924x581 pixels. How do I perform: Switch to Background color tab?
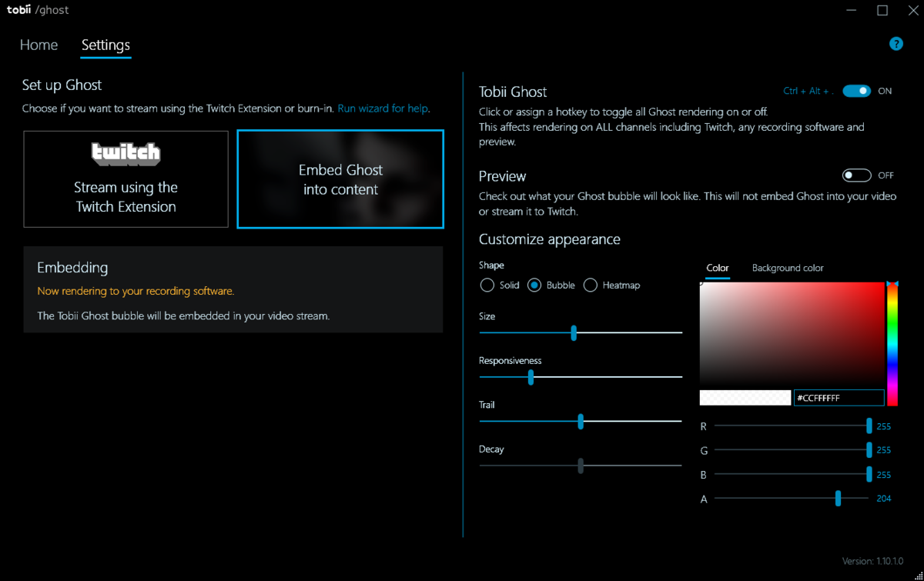click(788, 268)
